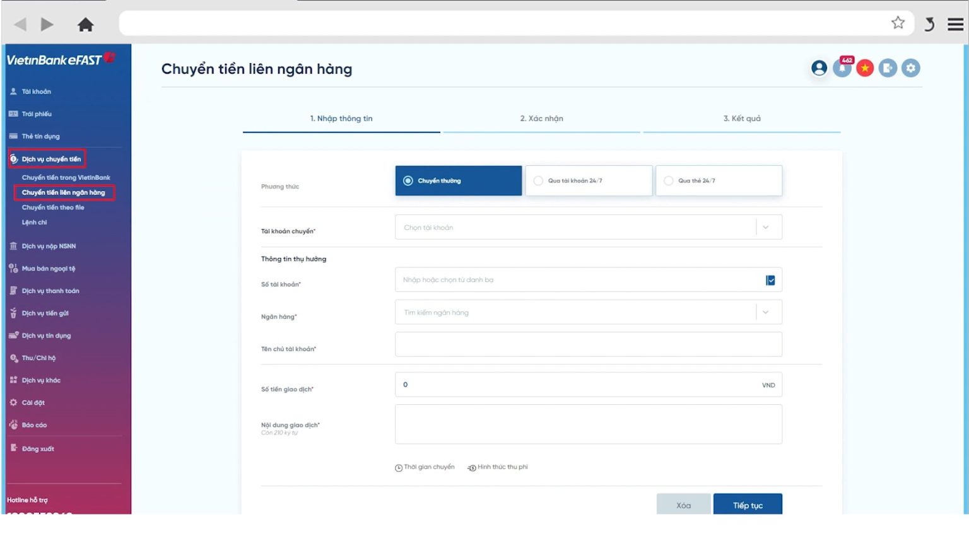Open the user profile avatar icon
The width and height of the screenshot is (969, 560).
tap(819, 67)
